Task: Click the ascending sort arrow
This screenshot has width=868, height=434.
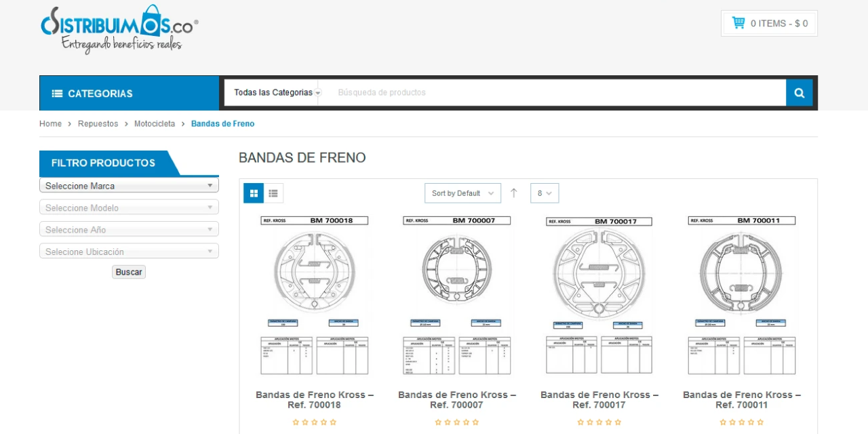Action: click(x=513, y=193)
